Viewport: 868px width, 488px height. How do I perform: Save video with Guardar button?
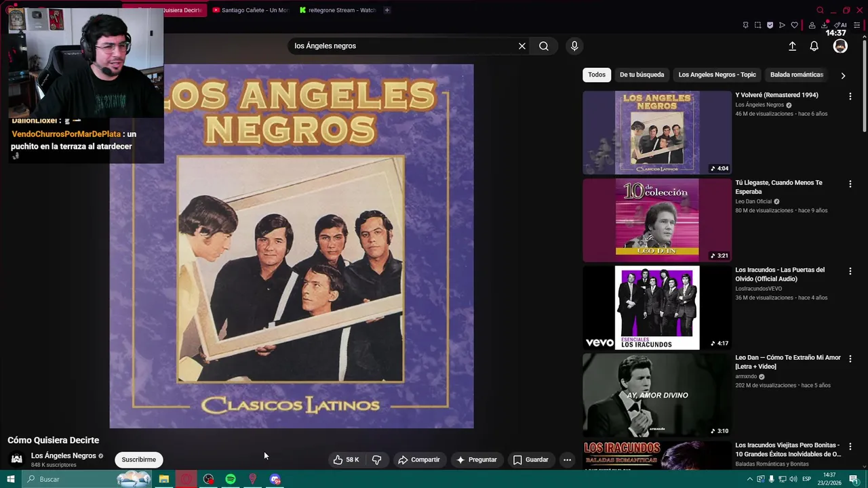click(531, 460)
